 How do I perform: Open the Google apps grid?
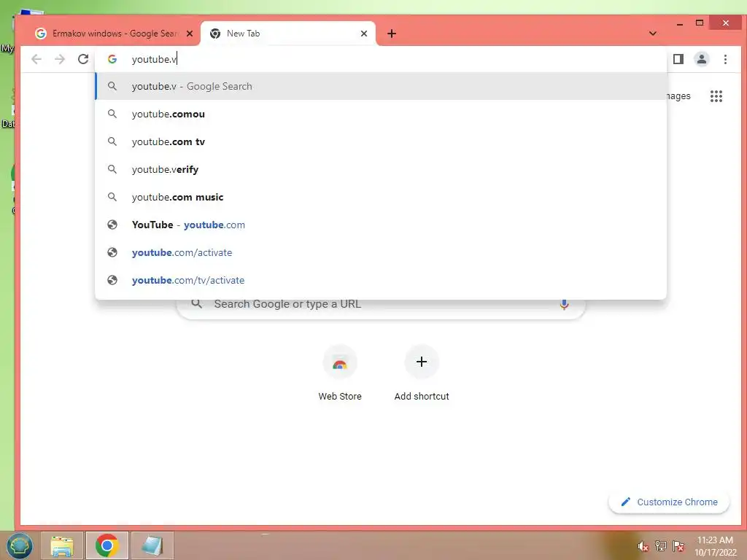[716, 96]
